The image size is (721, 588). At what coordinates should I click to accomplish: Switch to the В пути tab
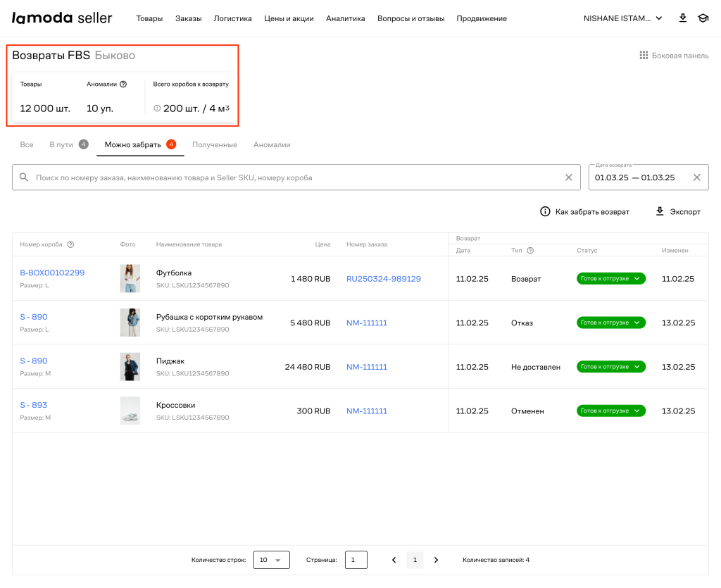click(61, 144)
